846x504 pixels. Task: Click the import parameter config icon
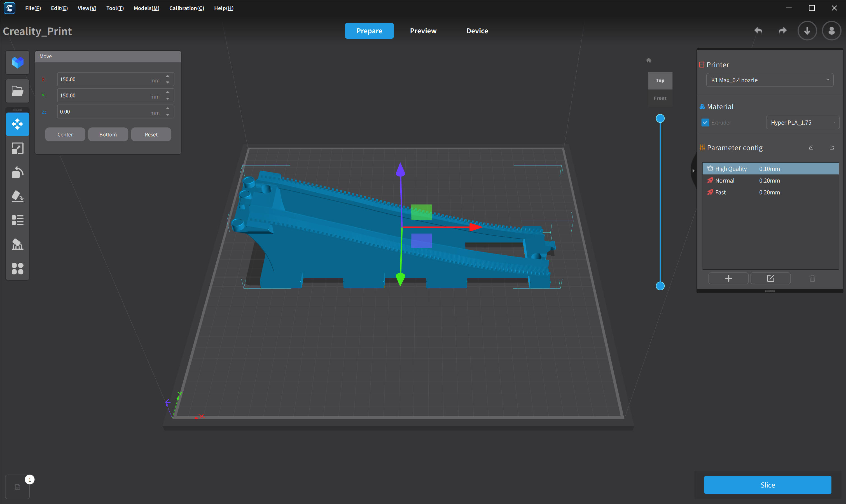pos(811,148)
